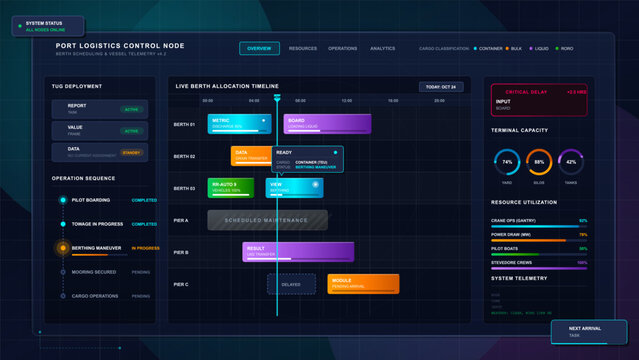Click the BERTH 02 row label
Viewport: 639px width, 360px height.
184,156
